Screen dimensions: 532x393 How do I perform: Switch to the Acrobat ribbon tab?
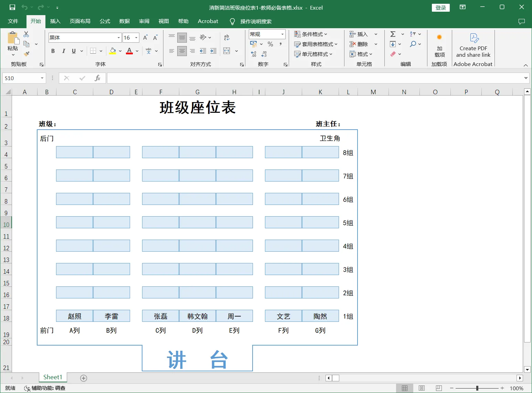point(208,21)
